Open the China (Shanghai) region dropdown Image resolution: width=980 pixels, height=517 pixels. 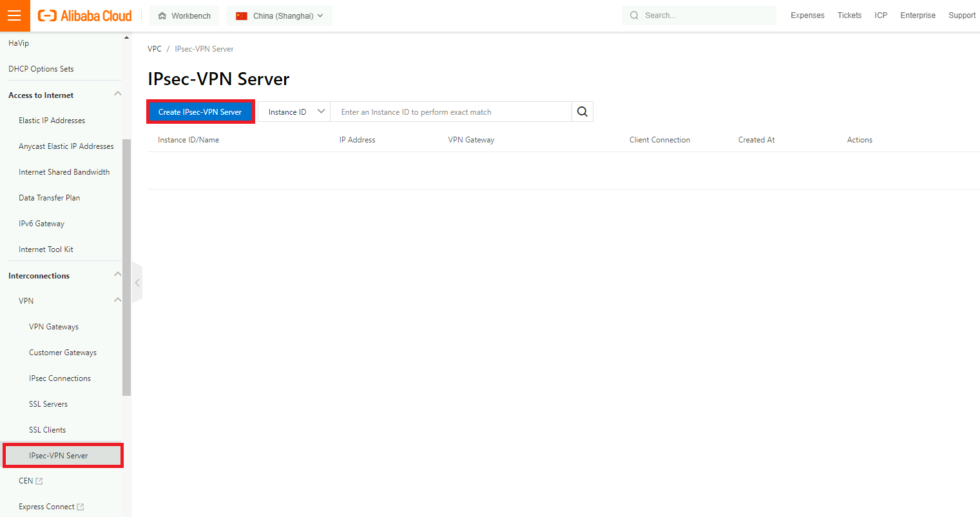(280, 15)
